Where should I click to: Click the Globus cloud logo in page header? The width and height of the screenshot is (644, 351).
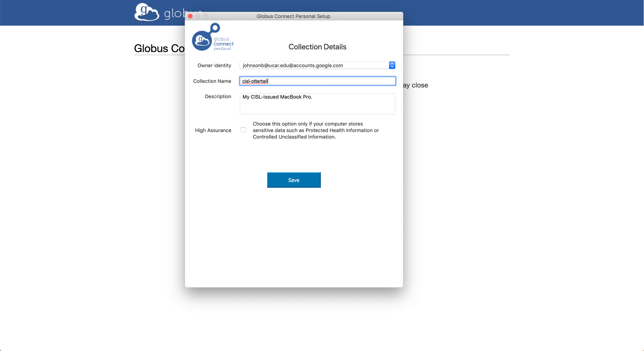[146, 12]
